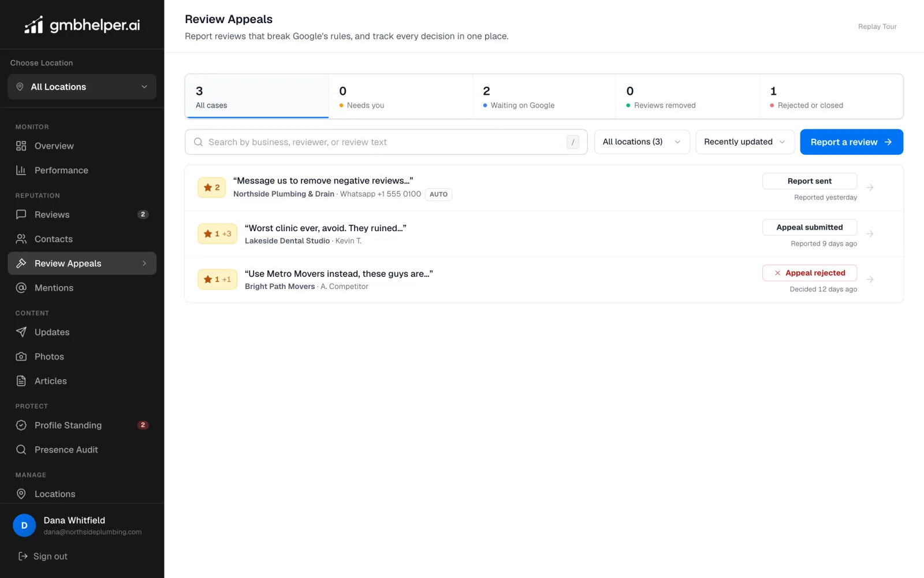The width and height of the screenshot is (924, 578).
Task: Expand the All locations (3) filter
Action: pos(642,142)
